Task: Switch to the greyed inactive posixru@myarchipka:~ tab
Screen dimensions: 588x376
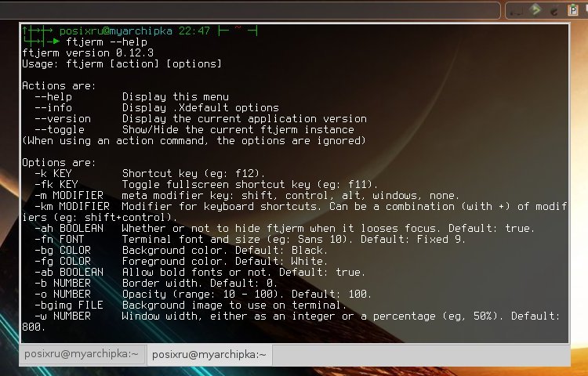Action: point(82,354)
